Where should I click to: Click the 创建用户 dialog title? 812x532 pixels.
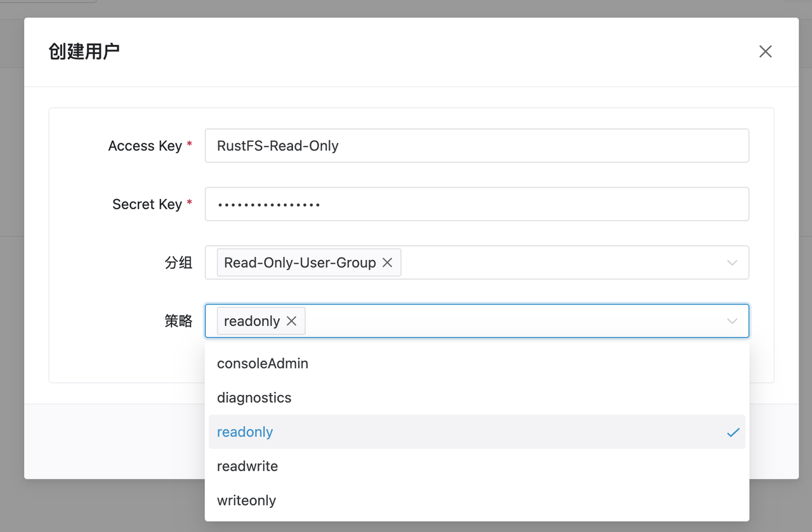click(84, 52)
